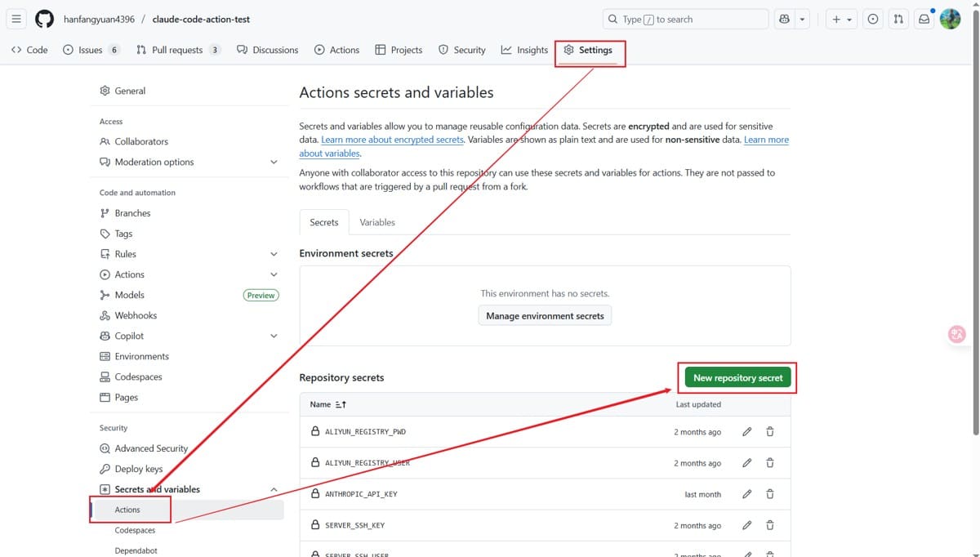Click the Manage environment secrets button
The height and width of the screenshot is (557, 980).
pos(545,316)
